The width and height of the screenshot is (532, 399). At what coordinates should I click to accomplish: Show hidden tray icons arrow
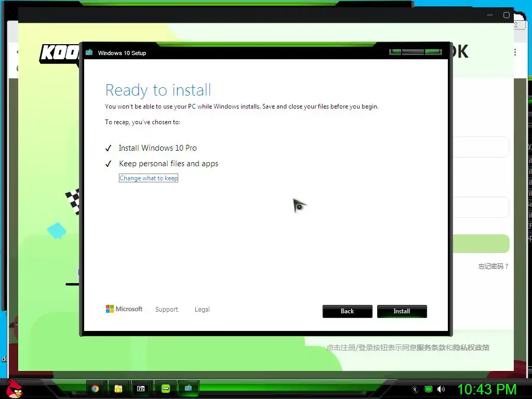[415, 390]
